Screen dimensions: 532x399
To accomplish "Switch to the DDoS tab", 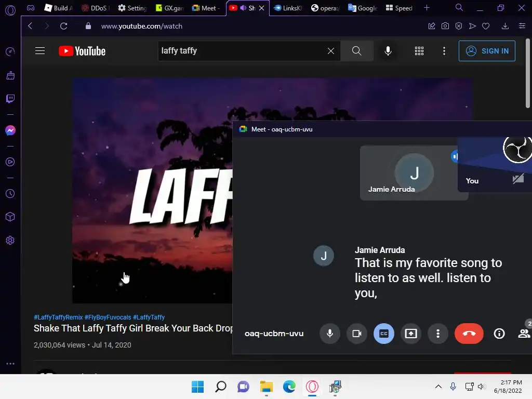I will 95,8.
